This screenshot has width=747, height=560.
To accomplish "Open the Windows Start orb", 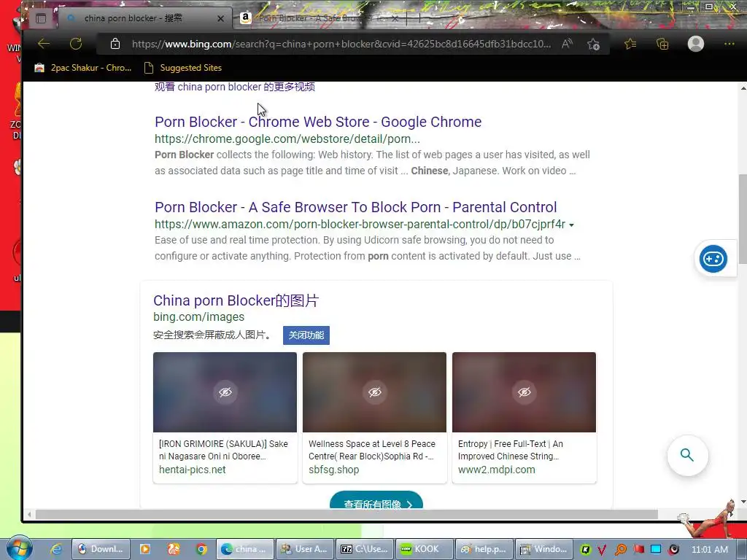I will (x=20, y=548).
